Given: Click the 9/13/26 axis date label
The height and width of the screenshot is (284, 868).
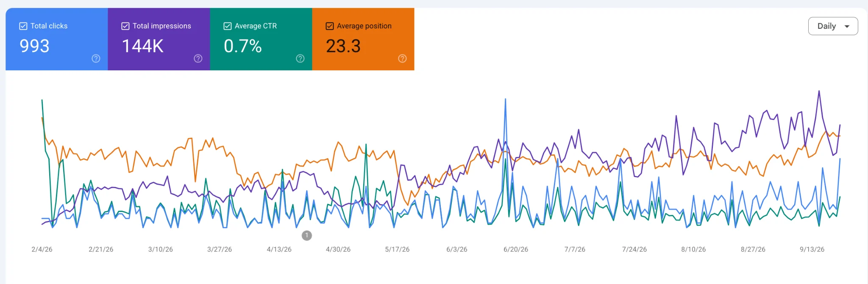Looking at the screenshot, I should pyautogui.click(x=812, y=249).
